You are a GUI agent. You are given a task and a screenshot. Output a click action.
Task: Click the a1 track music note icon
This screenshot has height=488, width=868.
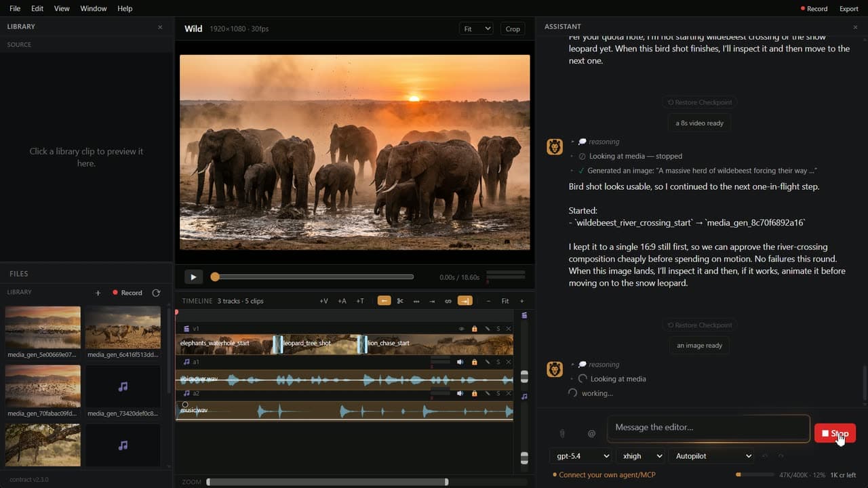point(186,362)
